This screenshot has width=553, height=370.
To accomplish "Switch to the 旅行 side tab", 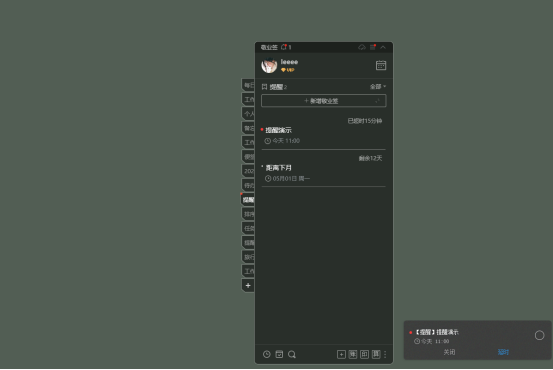I will [x=248, y=257].
